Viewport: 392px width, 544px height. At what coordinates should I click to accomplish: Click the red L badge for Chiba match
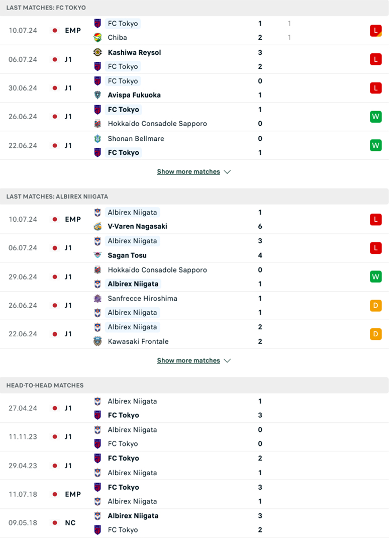click(x=375, y=30)
